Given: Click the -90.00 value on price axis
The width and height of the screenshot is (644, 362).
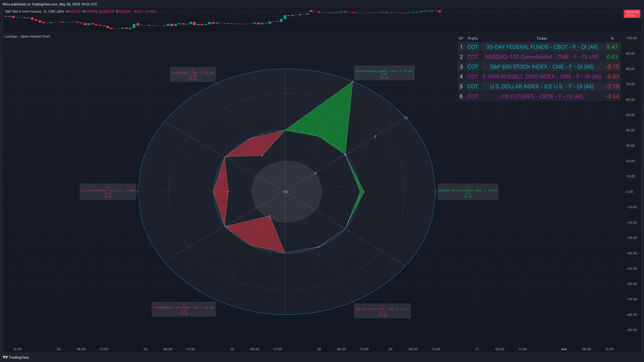Looking at the screenshot, I should click(631, 330).
